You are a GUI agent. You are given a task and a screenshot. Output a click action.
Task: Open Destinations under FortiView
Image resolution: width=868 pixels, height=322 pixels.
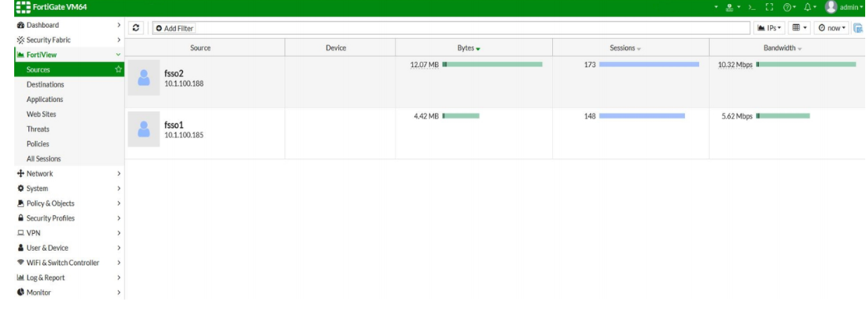pos(45,84)
